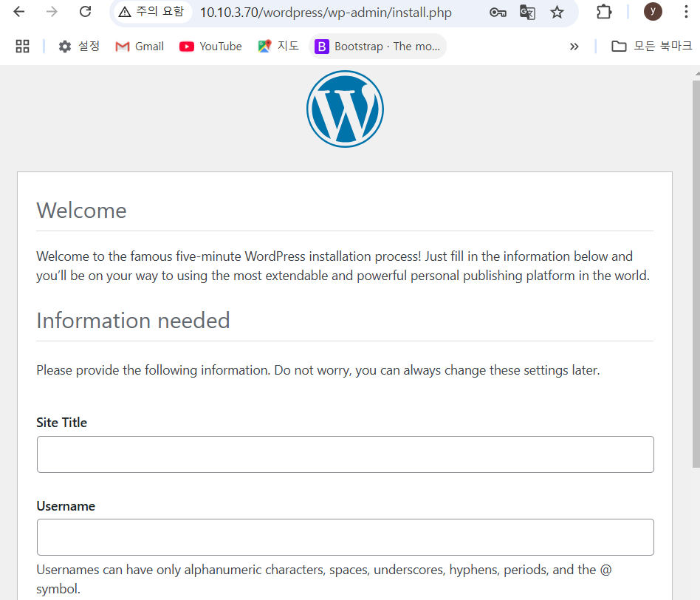
Task: Open the Google Translate icon
Action: (527, 12)
